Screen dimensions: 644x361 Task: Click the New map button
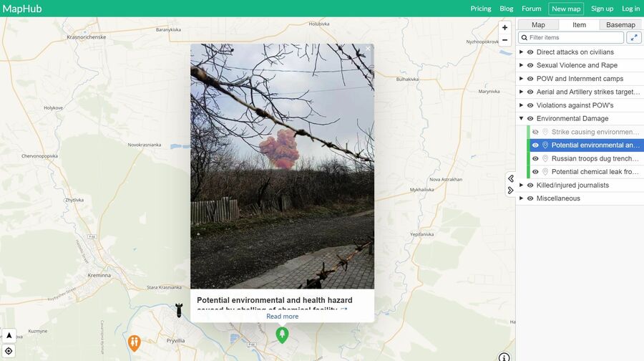(x=566, y=9)
